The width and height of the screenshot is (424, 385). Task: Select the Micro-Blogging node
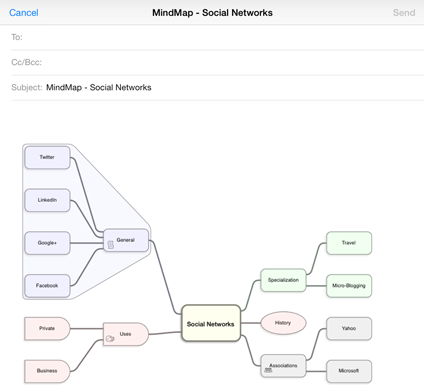point(349,286)
